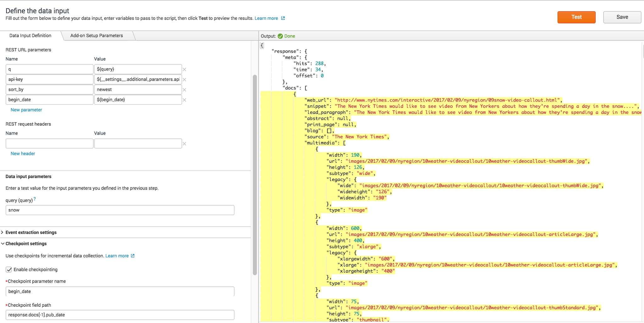
Task: Click the "docs": [ line in output
Action: (x=295, y=88)
